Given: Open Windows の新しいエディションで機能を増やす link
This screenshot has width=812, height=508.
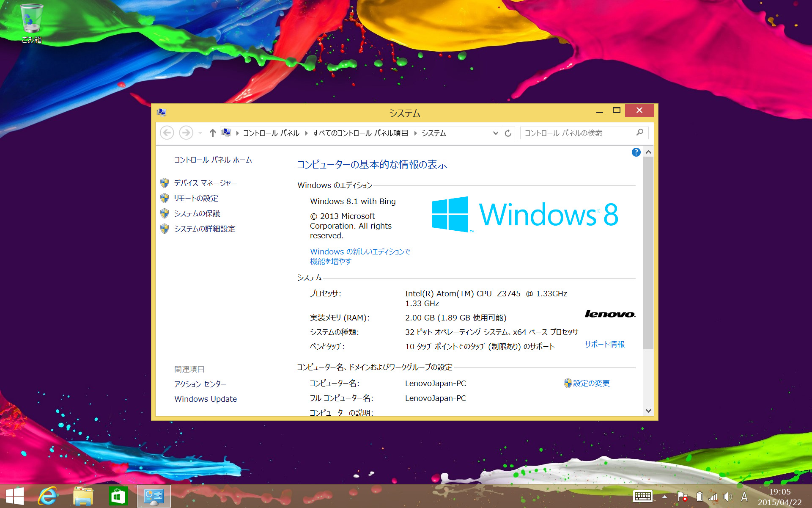Looking at the screenshot, I should (x=360, y=257).
